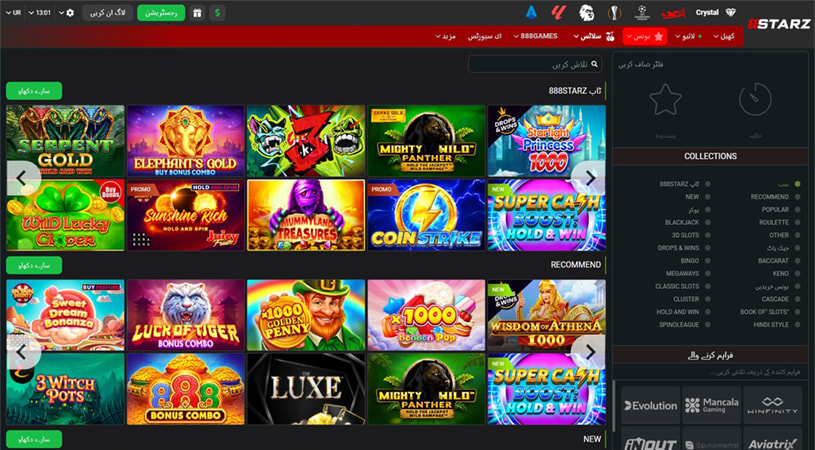Open the Serpent Gold game thumbnail
The image size is (815, 450).
pyautogui.click(x=65, y=141)
